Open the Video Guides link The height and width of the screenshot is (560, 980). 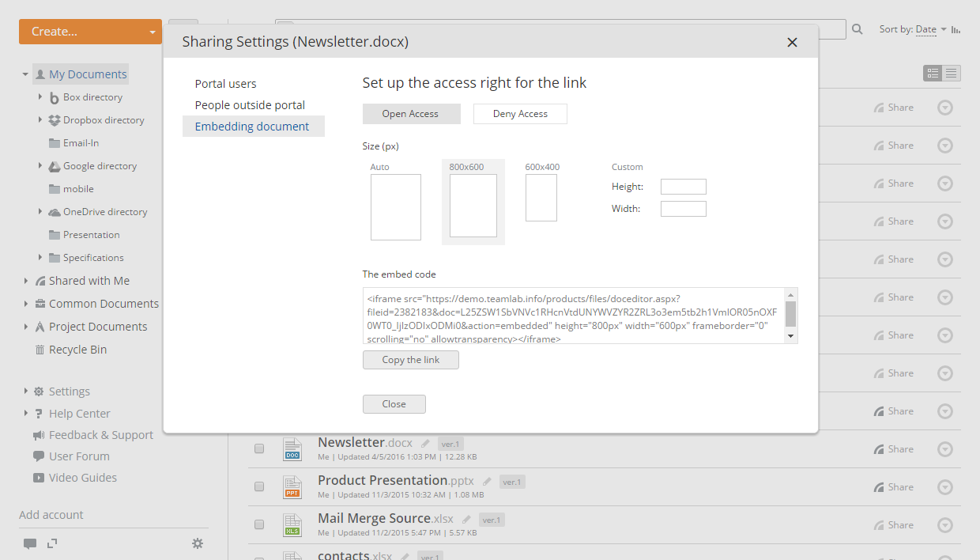tap(83, 478)
